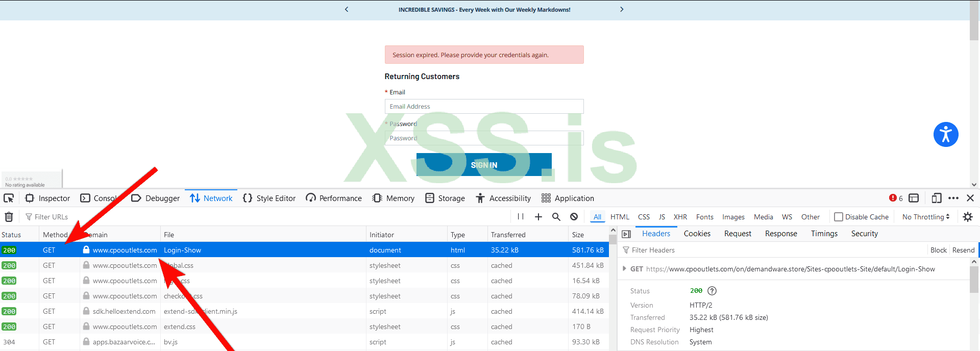Click the accessibility widget button
This screenshot has width=980, height=351.
945,135
